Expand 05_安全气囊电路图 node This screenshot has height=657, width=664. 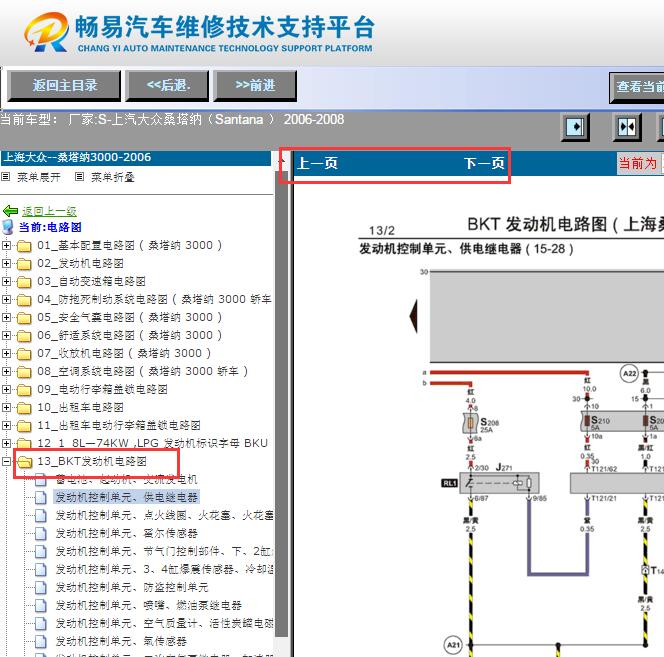[x=6, y=317]
